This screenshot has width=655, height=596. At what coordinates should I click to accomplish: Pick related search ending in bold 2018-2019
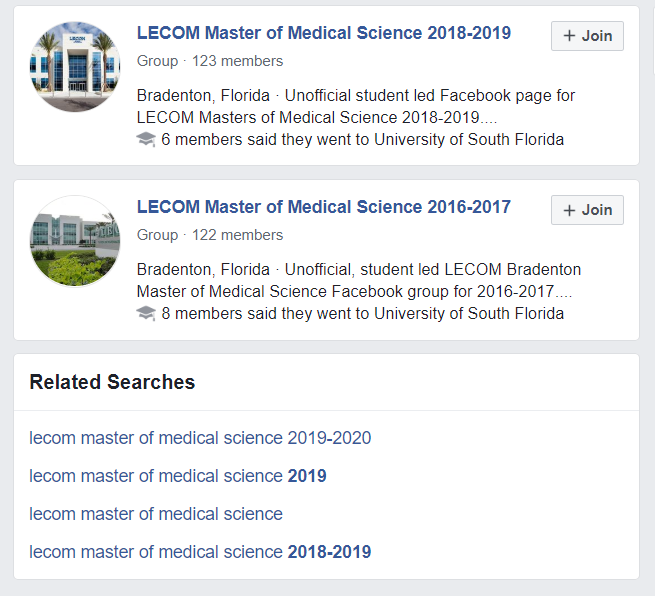tap(200, 552)
